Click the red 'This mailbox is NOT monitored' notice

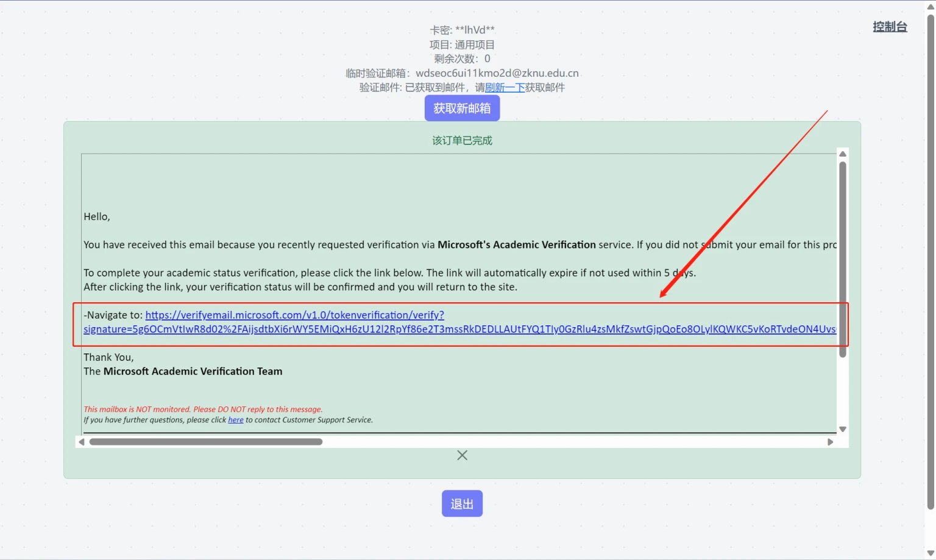point(203,409)
